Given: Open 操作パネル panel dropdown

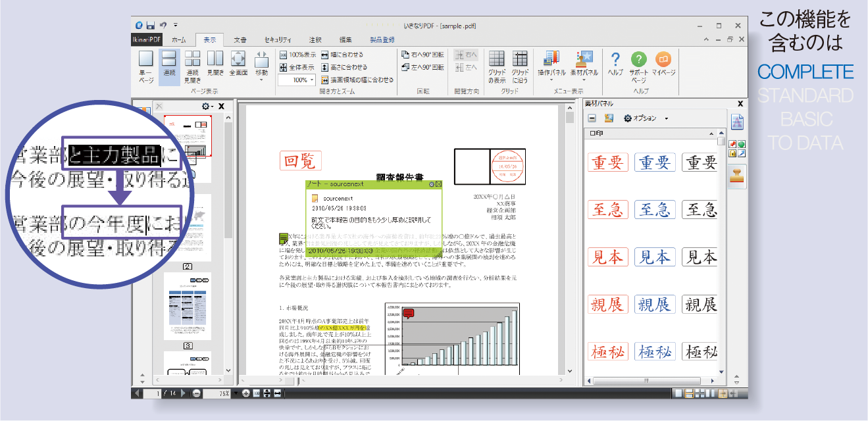Looking at the screenshot, I should point(551,67).
